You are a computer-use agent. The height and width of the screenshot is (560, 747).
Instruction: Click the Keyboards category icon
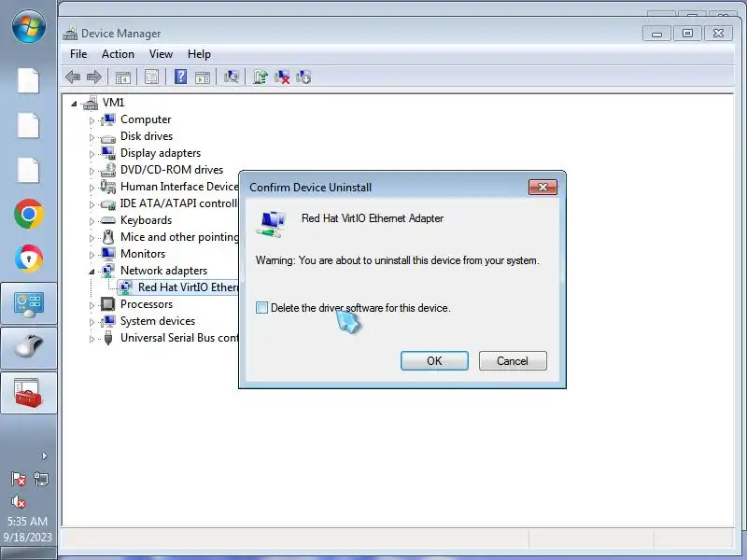click(x=108, y=220)
